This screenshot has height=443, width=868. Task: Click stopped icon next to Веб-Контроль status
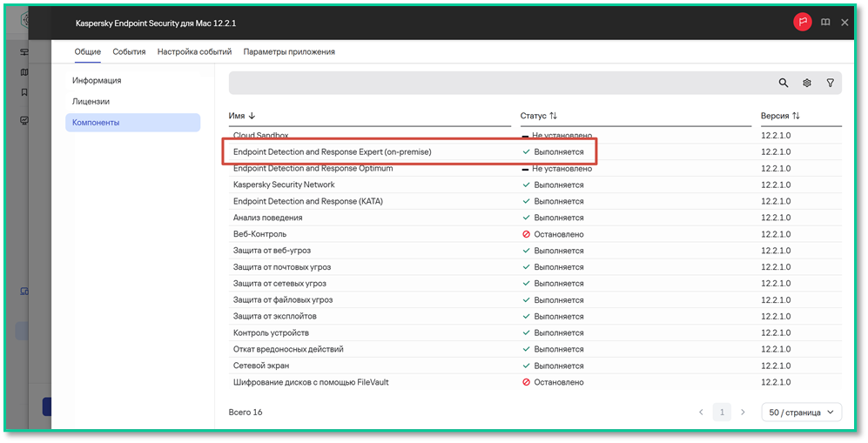[526, 234]
